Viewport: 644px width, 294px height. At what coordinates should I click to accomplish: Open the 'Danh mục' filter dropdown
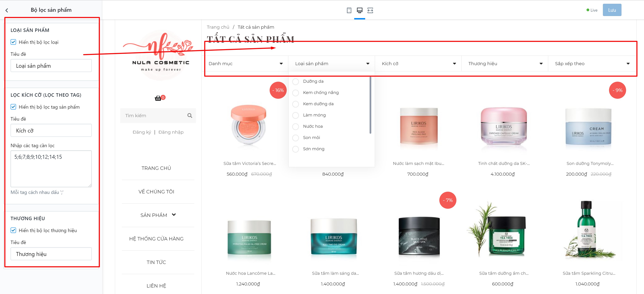(x=245, y=63)
